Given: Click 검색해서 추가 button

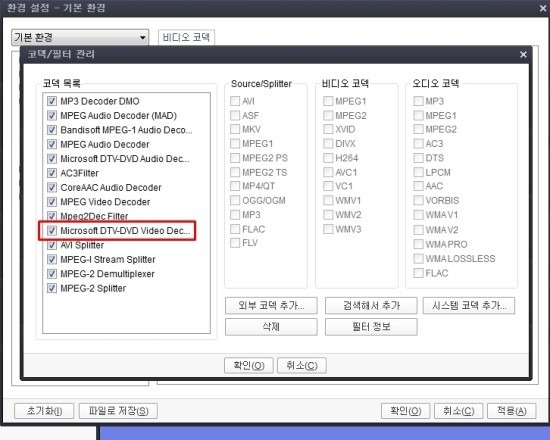Looking at the screenshot, I should pos(371,306).
